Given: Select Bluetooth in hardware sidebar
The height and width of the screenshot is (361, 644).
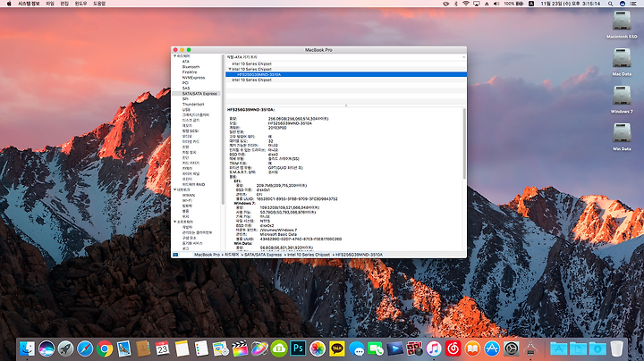Looking at the screenshot, I should coord(191,67).
